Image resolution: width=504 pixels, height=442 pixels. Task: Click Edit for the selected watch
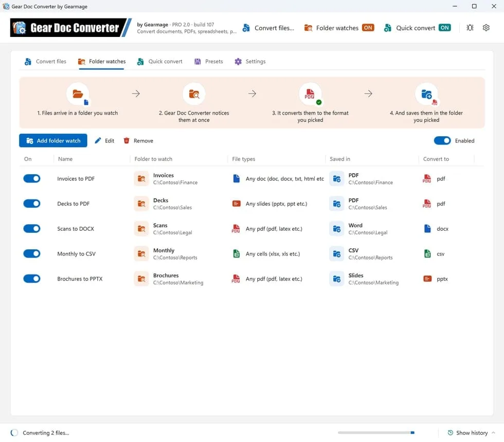click(x=104, y=141)
